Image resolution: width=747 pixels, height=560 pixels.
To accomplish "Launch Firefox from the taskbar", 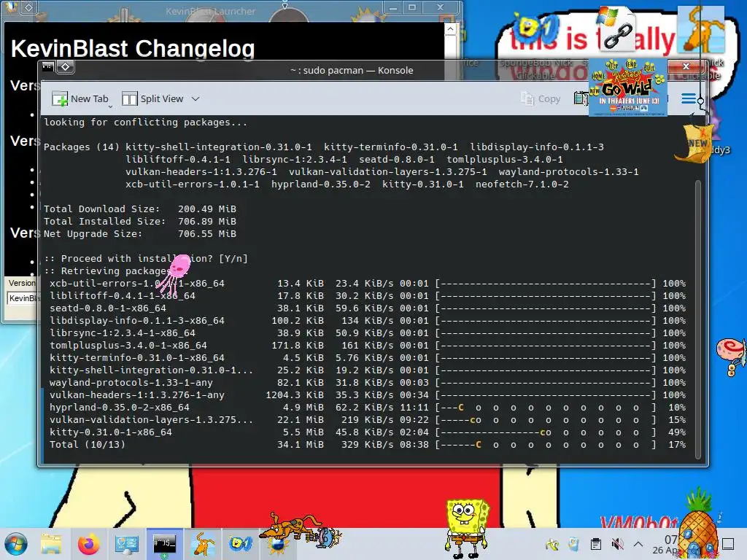I will (88, 544).
